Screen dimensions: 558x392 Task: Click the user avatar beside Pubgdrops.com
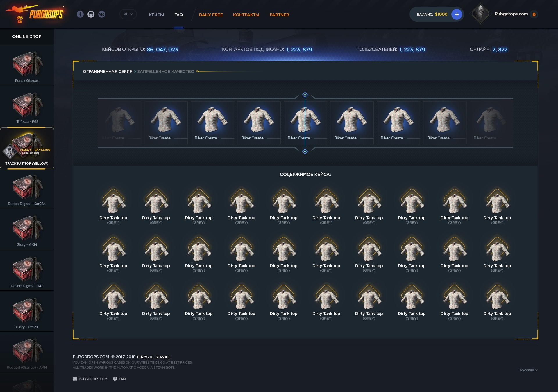point(480,14)
